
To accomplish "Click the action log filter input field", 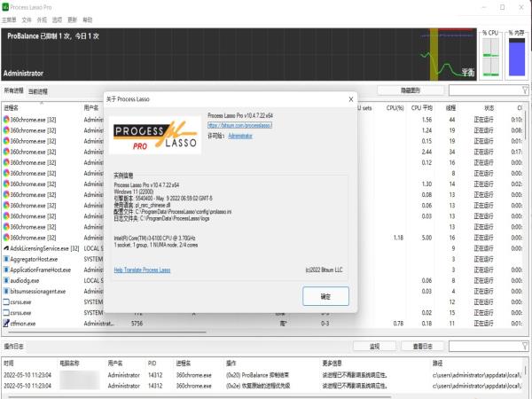I will coord(485,346).
